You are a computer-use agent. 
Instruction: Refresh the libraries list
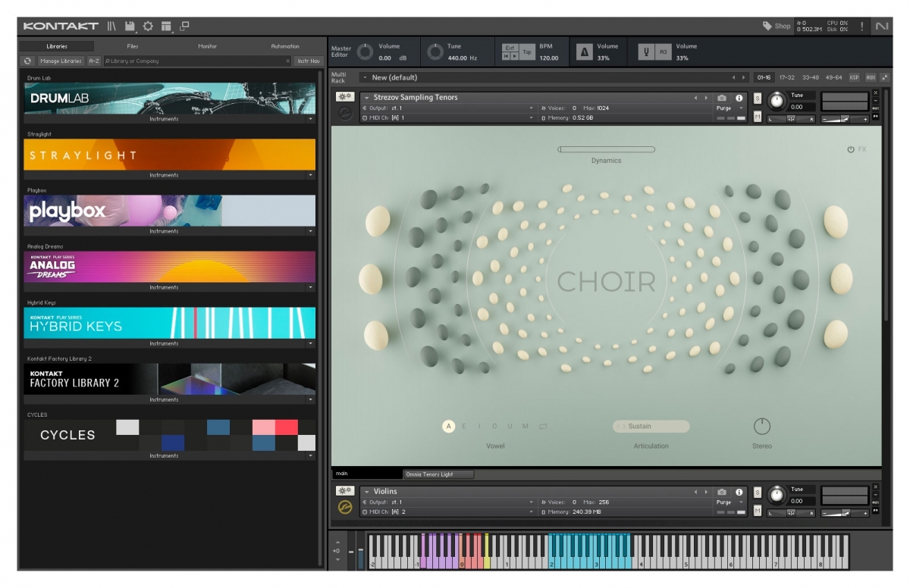(28, 61)
